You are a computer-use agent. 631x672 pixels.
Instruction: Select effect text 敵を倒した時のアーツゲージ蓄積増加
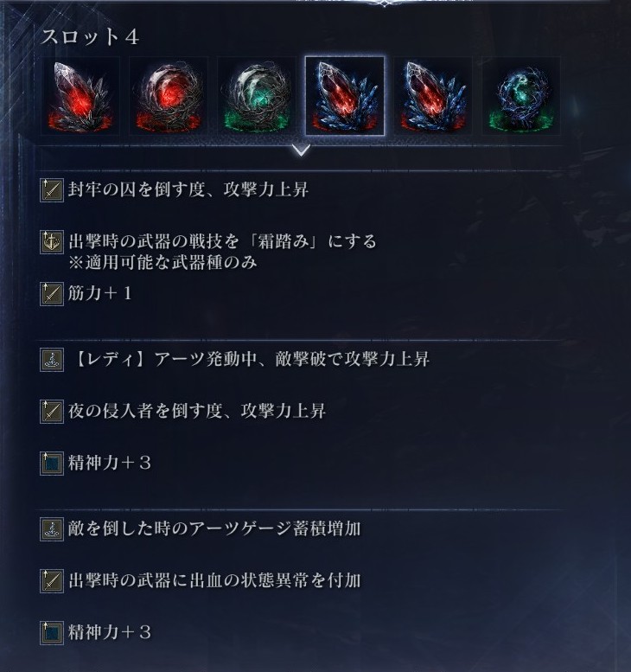tap(214, 529)
